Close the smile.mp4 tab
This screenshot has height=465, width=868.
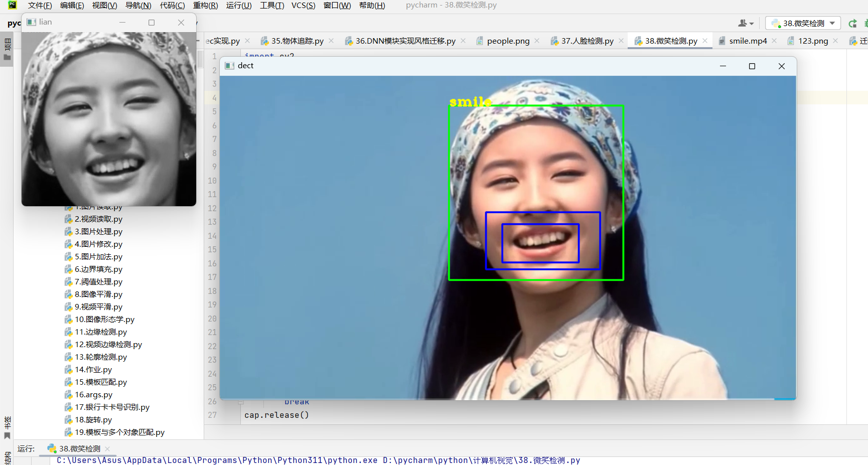click(x=774, y=41)
